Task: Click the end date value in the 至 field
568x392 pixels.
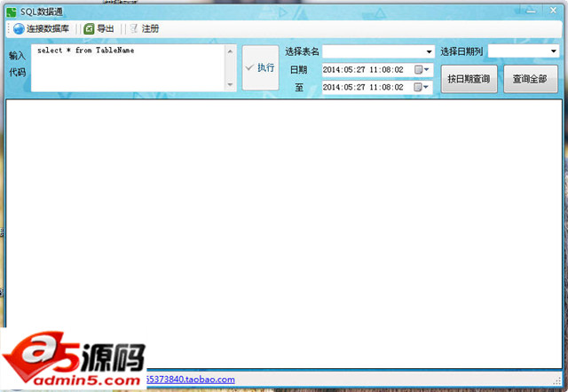Action: pos(363,87)
